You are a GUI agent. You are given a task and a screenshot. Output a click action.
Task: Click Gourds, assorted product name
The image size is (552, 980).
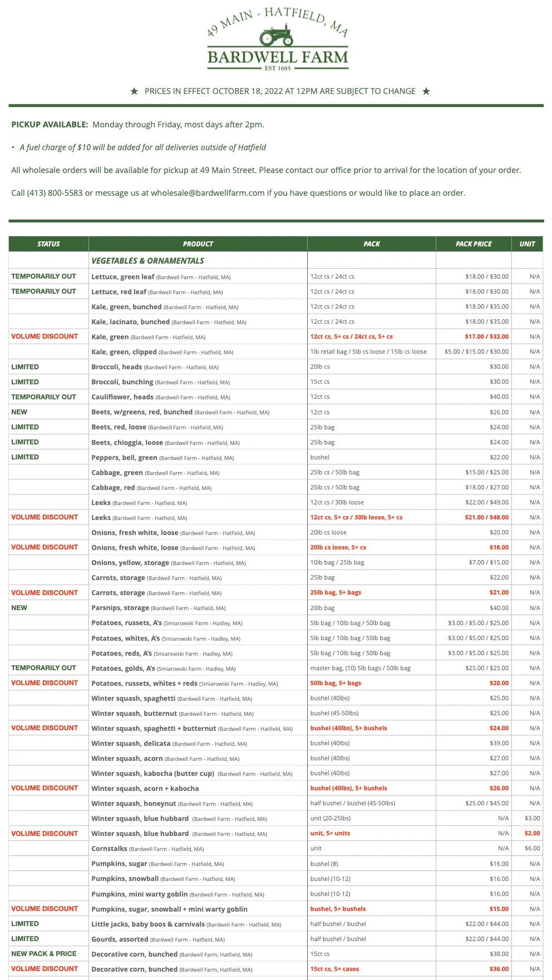[x=120, y=939]
